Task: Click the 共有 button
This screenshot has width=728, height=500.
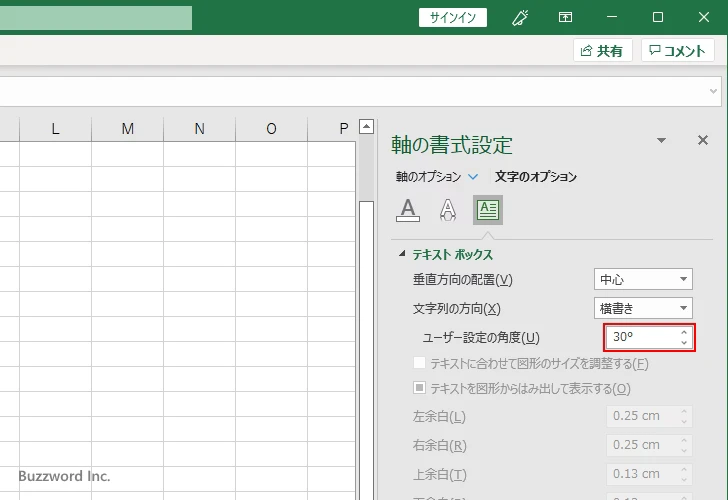Action: tap(603, 50)
